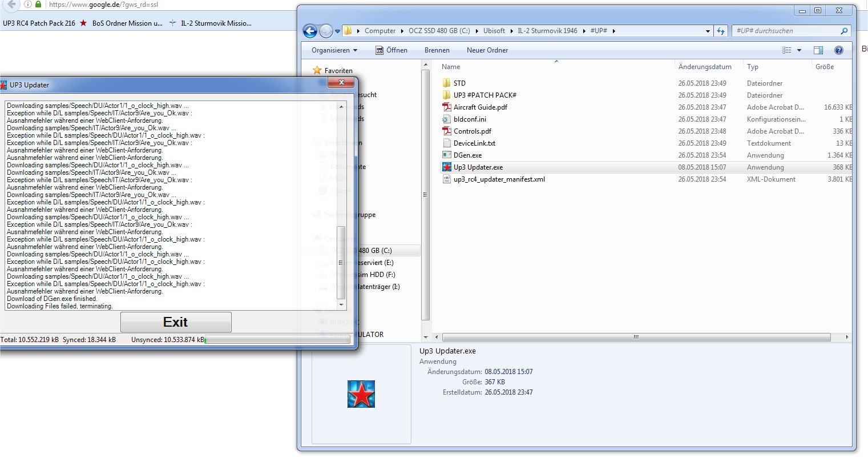Viewport: 868px width, 462px height.
Task: Refresh the Explorer folder view
Action: (721, 31)
